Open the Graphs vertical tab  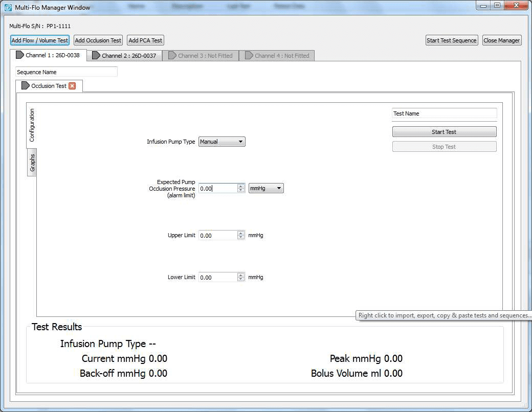coord(32,163)
